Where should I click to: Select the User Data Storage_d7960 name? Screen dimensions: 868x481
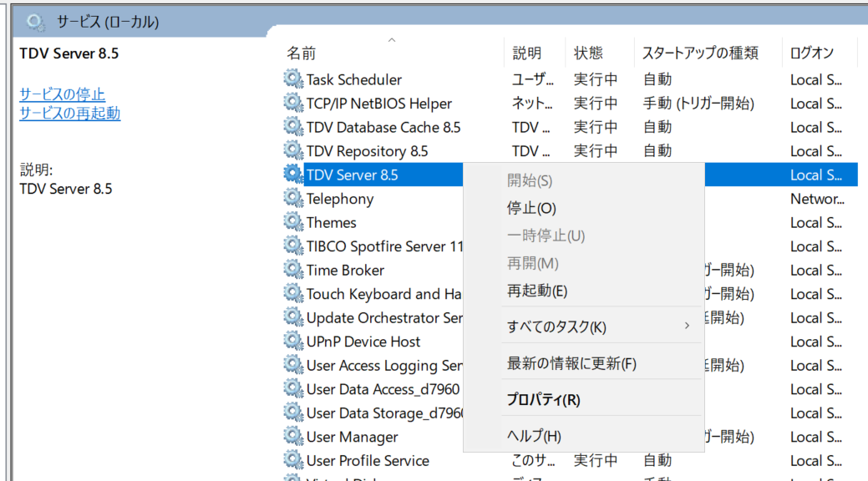coord(385,413)
